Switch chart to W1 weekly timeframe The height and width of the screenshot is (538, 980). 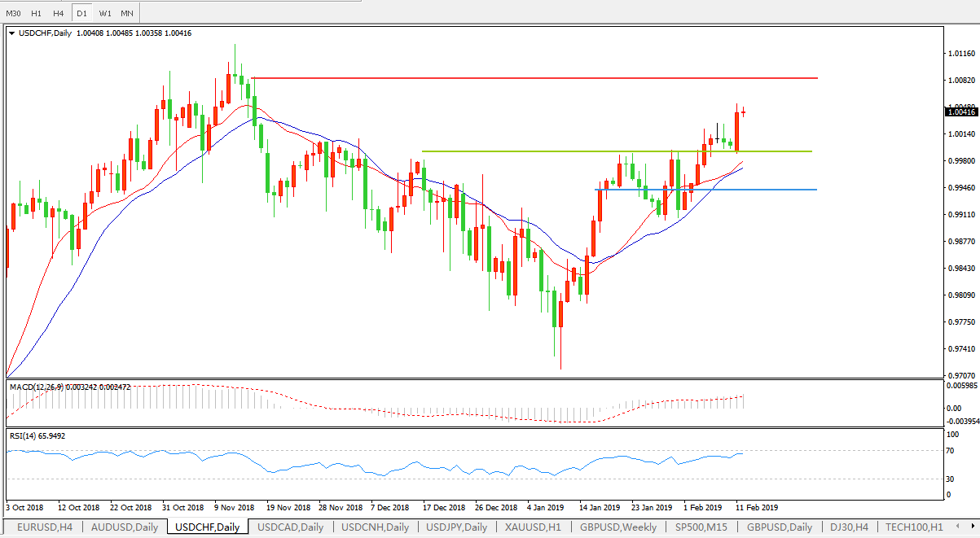tap(105, 13)
